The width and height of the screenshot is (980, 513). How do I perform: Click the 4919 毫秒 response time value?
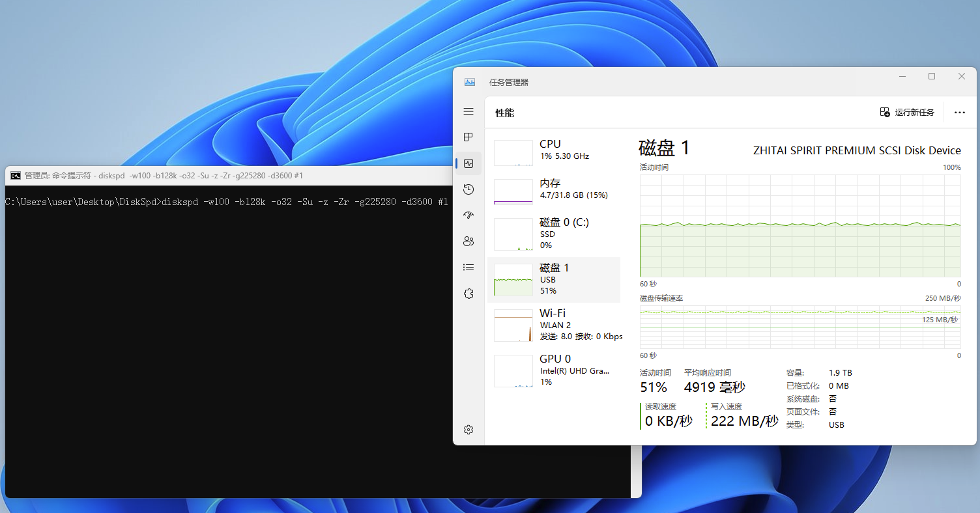click(x=714, y=387)
